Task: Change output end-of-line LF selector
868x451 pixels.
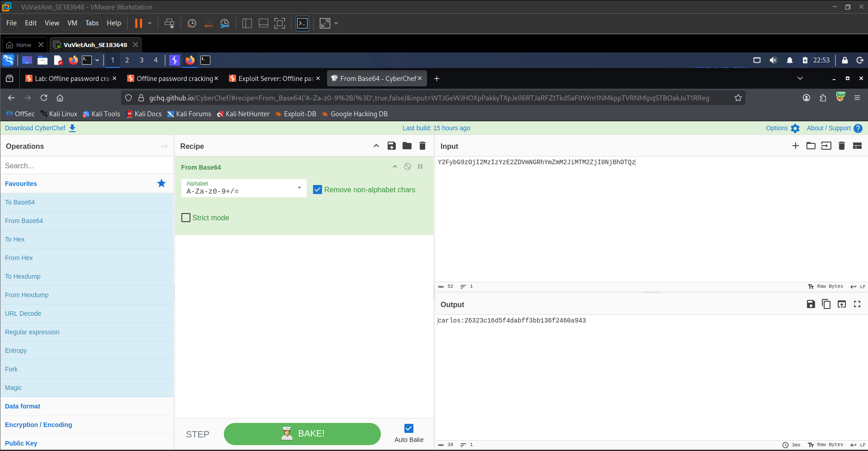Action: [x=858, y=445]
